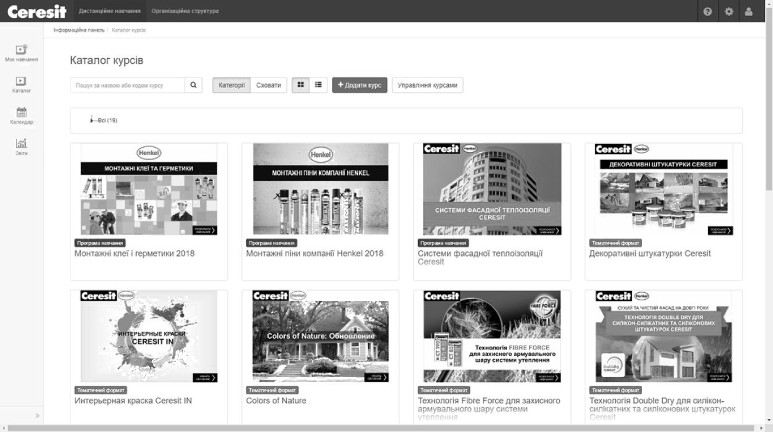Image resolution: width=773 pixels, height=432 pixels.
Task: Expand the Всі (19) category tree node
Action: pyautogui.click(x=92, y=120)
